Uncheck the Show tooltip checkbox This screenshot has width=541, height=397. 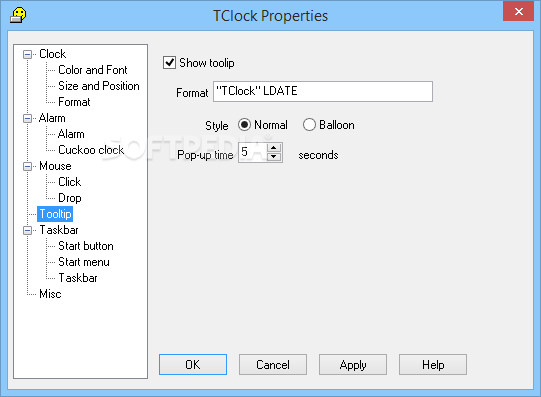pos(169,63)
